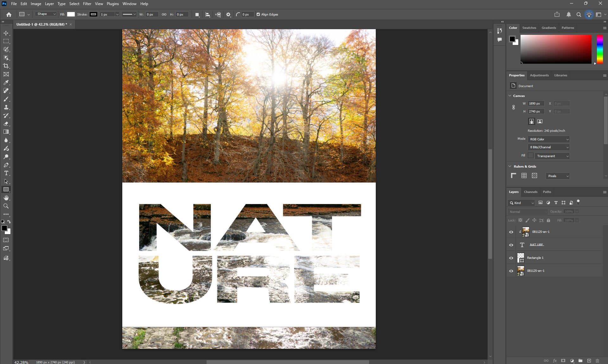Select the Eyedropper tool
Image resolution: width=608 pixels, height=364 pixels.
(6, 82)
